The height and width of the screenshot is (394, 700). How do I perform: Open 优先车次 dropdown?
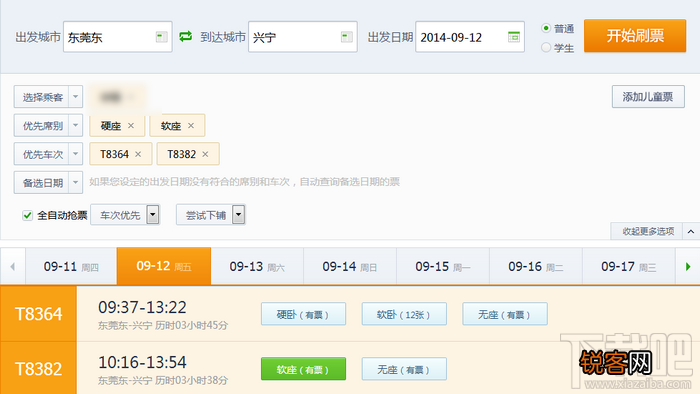(x=48, y=154)
